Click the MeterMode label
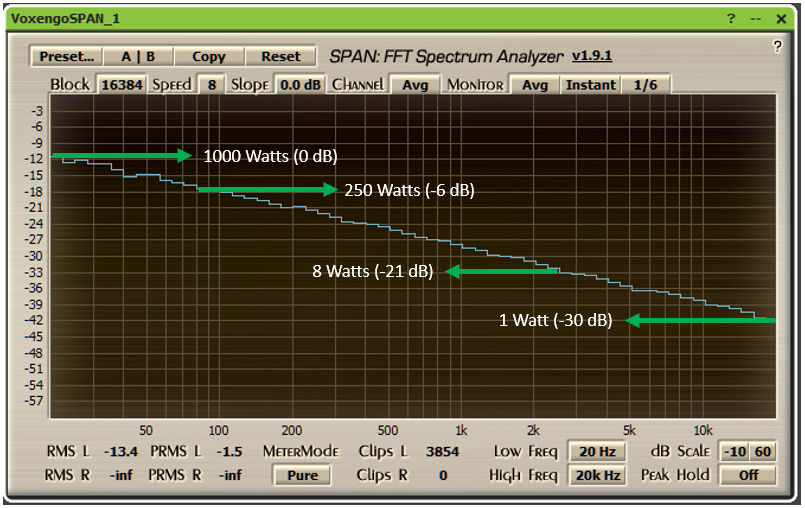The width and height of the screenshot is (805, 508). (x=301, y=451)
